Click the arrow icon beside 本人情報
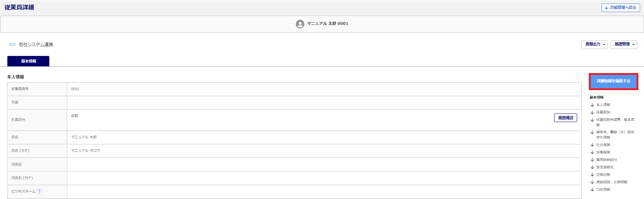The width and height of the screenshot is (644, 199). pyautogui.click(x=592, y=105)
